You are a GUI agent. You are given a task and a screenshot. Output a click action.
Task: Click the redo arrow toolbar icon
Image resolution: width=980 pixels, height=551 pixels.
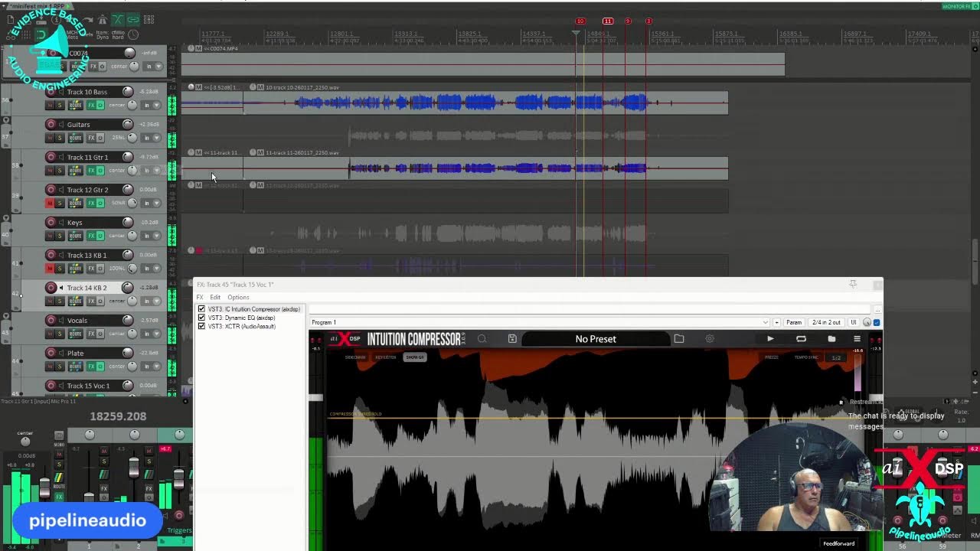point(87,19)
